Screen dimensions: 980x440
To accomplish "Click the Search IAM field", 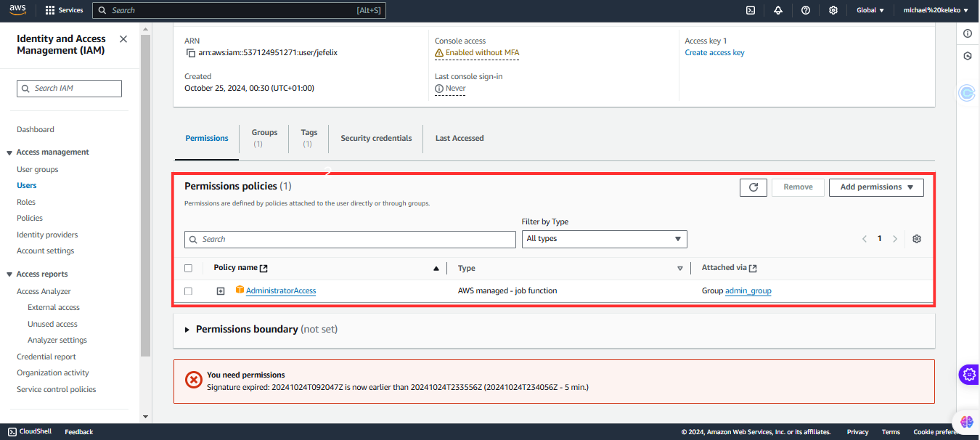I will (x=70, y=89).
